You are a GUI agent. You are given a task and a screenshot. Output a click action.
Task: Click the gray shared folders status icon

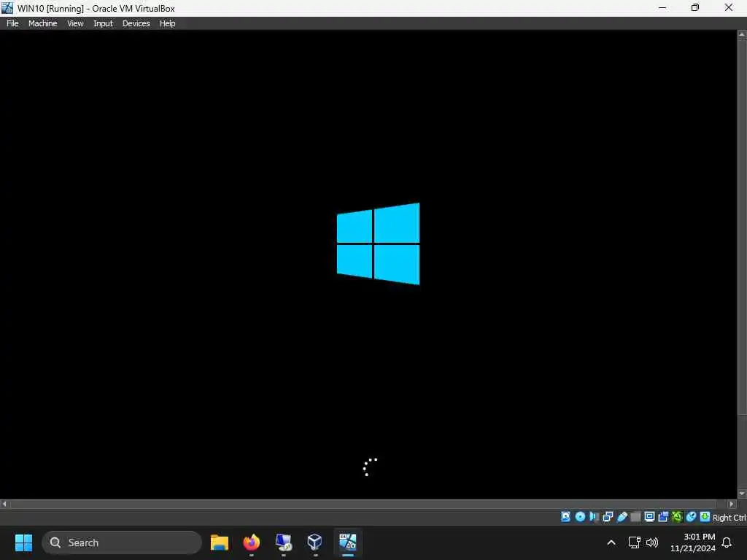click(x=635, y=517)
